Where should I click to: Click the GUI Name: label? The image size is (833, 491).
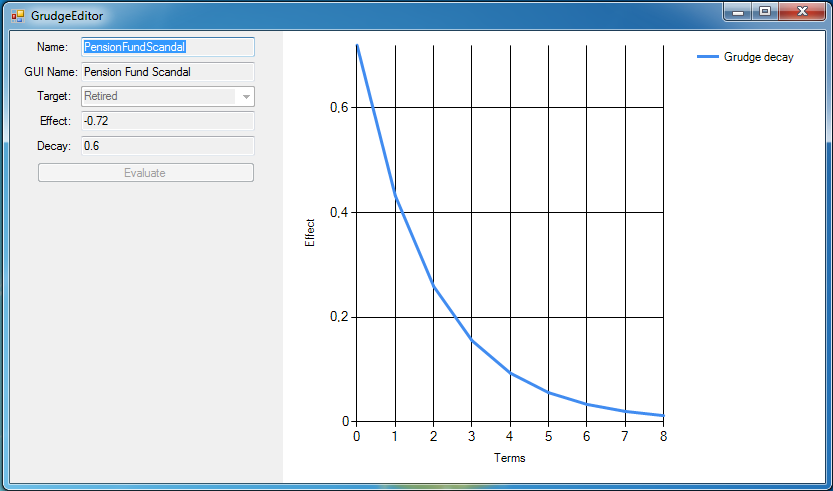[x=50, y=72]
